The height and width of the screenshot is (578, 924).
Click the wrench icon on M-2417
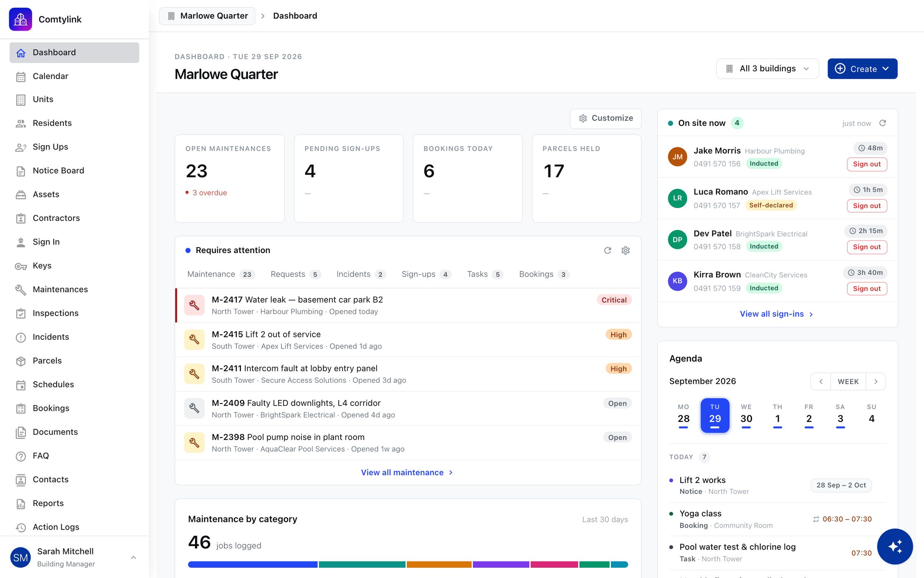[194, 305]
